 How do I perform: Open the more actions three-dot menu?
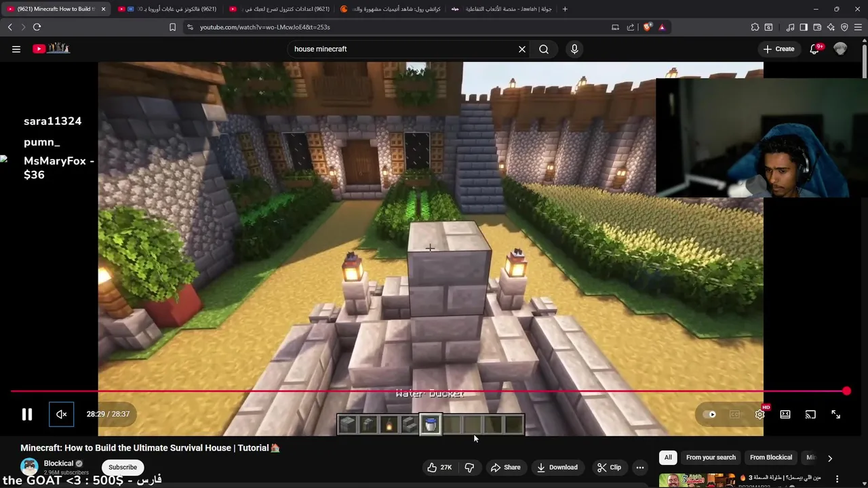click(x=639, y=467)
